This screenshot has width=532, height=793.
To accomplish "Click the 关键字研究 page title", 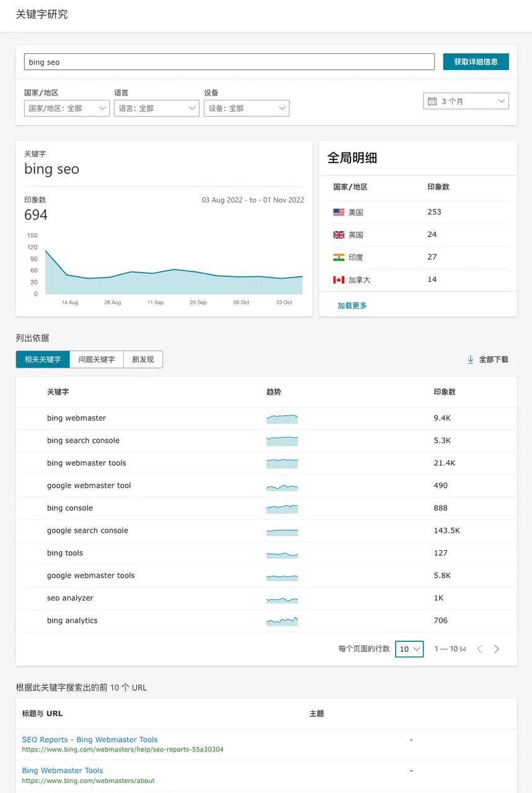I will click(x=41, y=14).
